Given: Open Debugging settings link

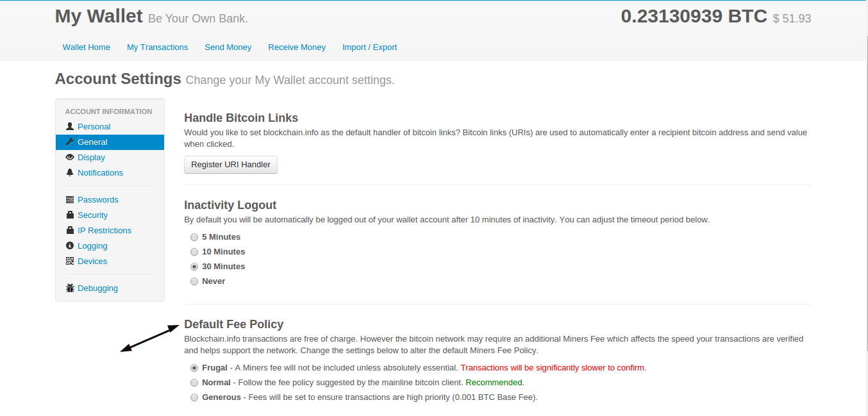Looking at the screenshot, I should pyautogui.click(x=97, y=288).
